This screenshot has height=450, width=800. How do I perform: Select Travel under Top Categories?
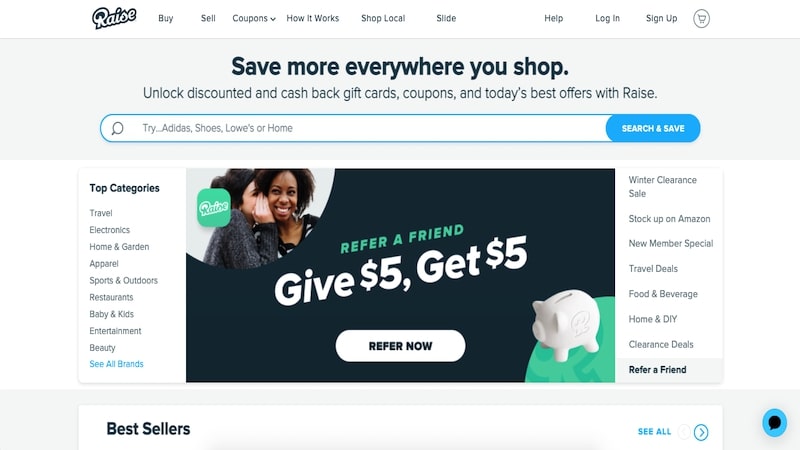coord(101,213)
